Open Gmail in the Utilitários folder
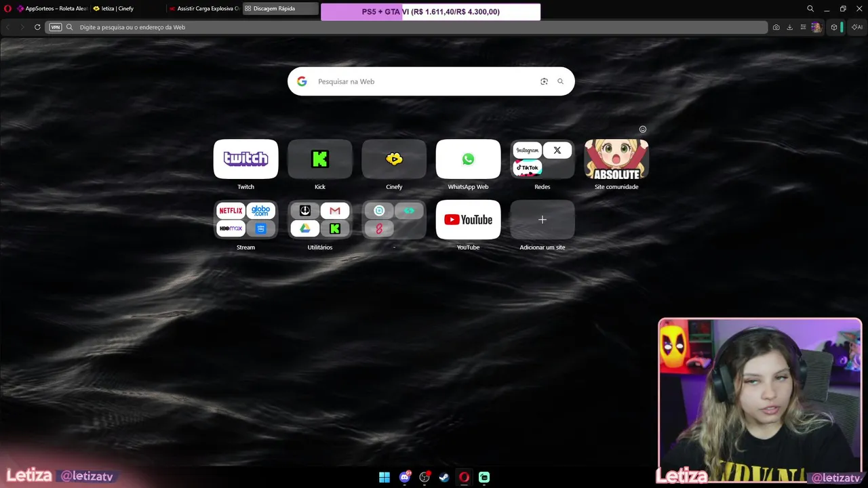This screenshot has width=868, height=488. (x=335, y=211)
